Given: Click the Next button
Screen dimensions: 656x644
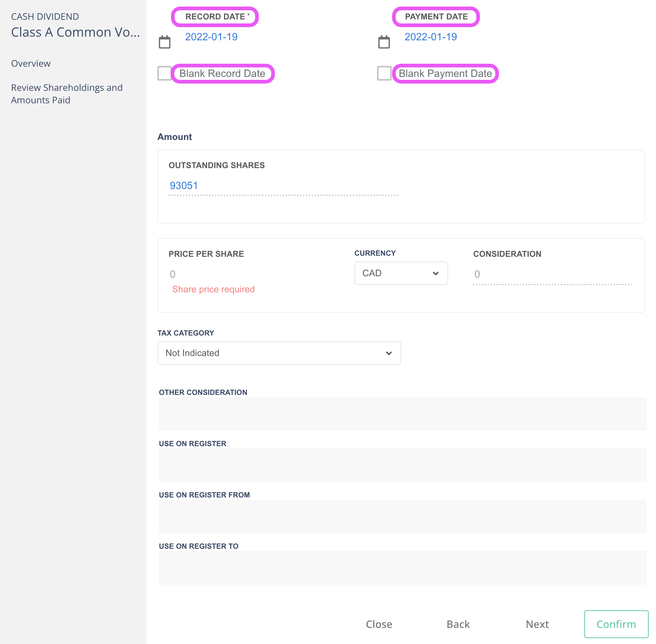Looking at the screenshot, I should (x=537, y=624).
